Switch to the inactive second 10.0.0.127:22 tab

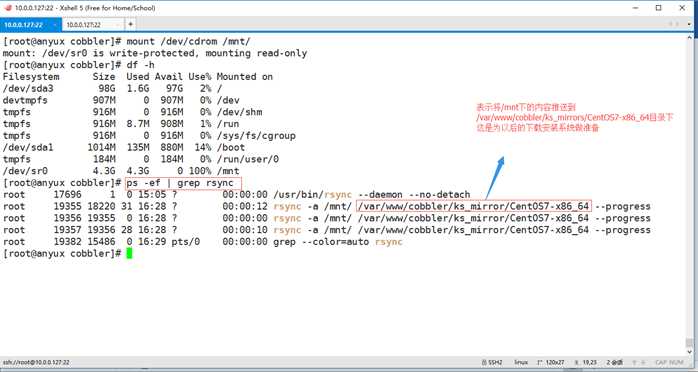pyautogui.click(x=93, y=25)
